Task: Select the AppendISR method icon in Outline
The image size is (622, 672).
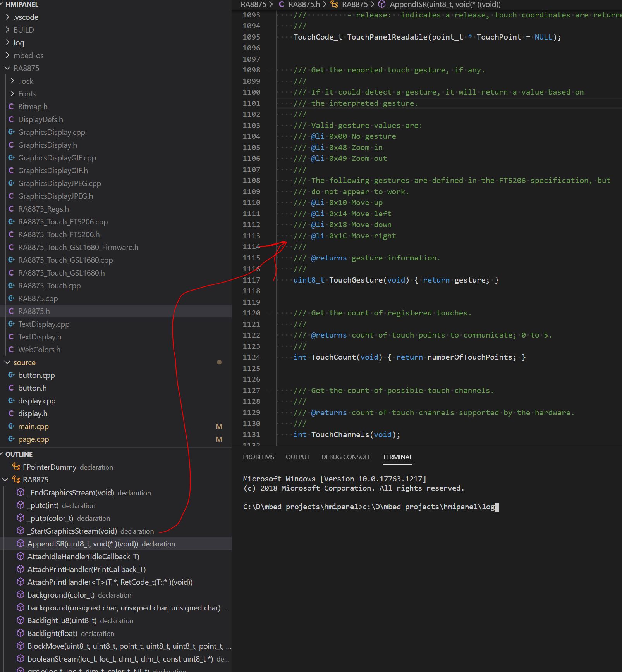Action: pyautogui.click(x=21, y=544)
